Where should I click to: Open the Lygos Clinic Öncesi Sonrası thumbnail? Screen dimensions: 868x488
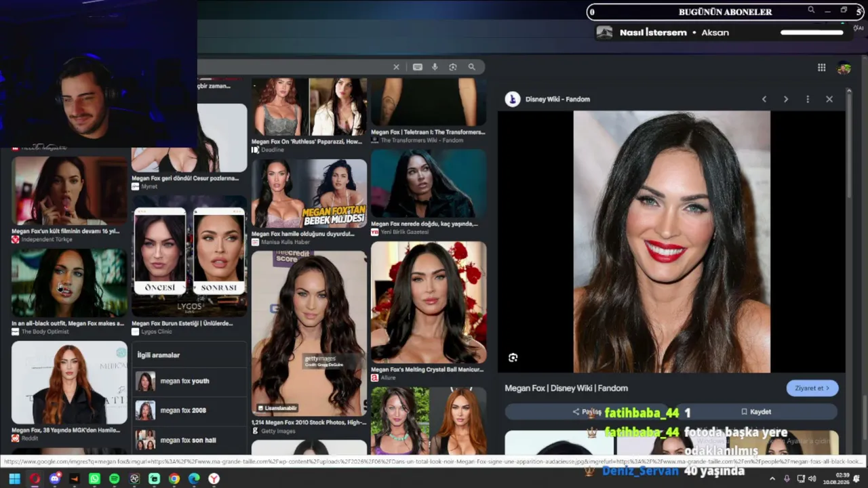click(x=189, y=256)
